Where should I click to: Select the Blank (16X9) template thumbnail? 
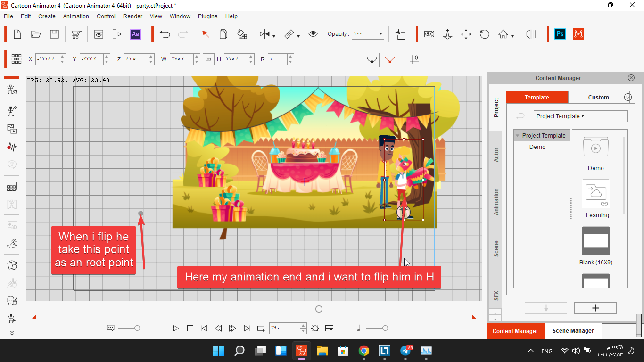click(596, 240)
